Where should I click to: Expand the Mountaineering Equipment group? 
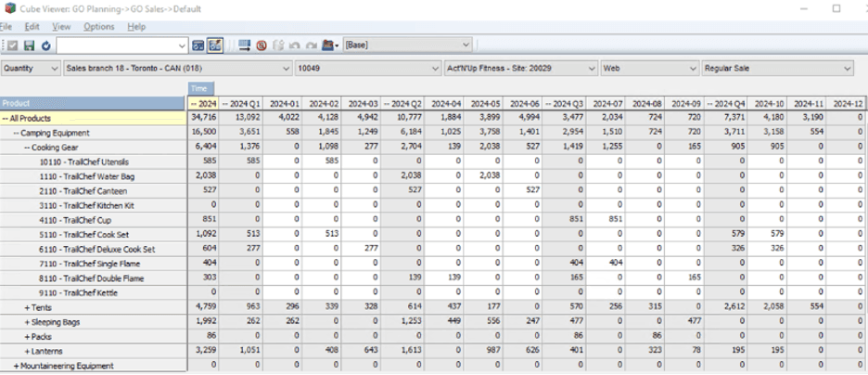15,365
